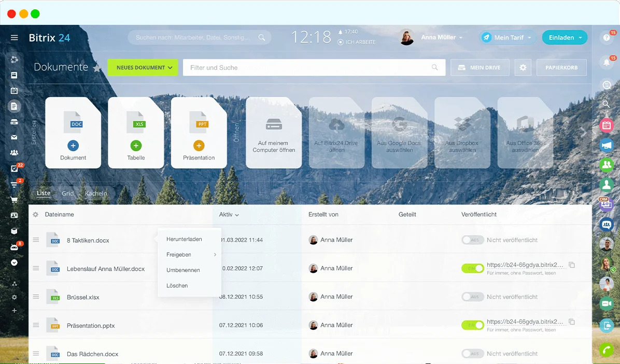Open the help question mark icon
620x364 pixels.
tap(607, 37)
